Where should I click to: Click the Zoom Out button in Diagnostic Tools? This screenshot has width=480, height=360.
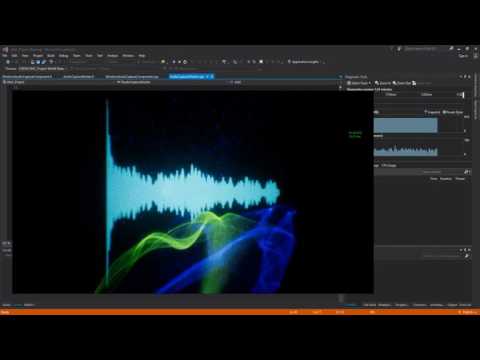pos(401,83)
